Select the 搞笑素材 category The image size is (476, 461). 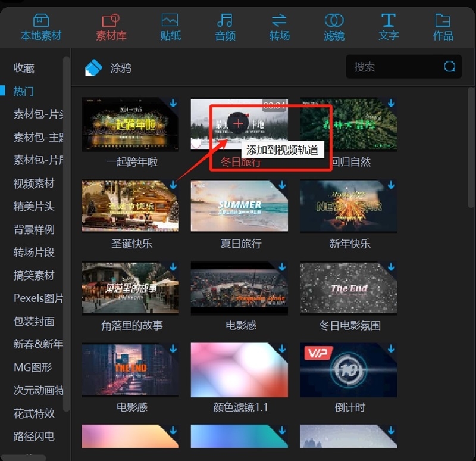click(x=34, y=275)
